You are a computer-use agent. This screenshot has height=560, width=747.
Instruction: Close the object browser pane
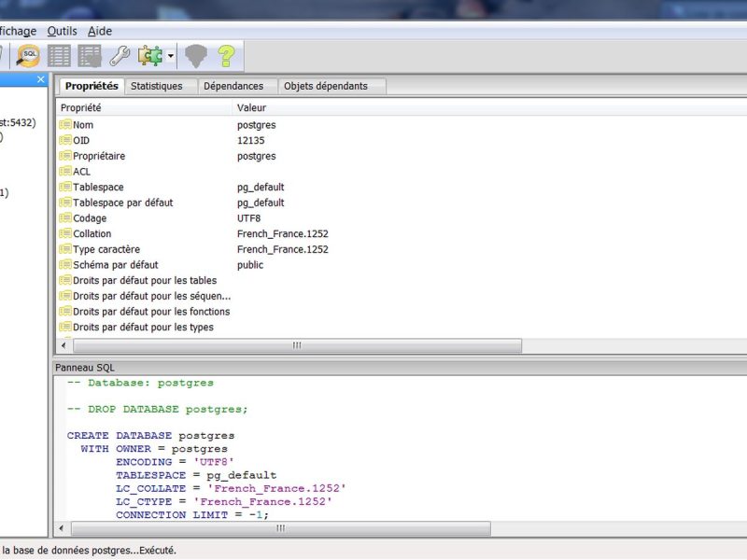coord(41,79)
